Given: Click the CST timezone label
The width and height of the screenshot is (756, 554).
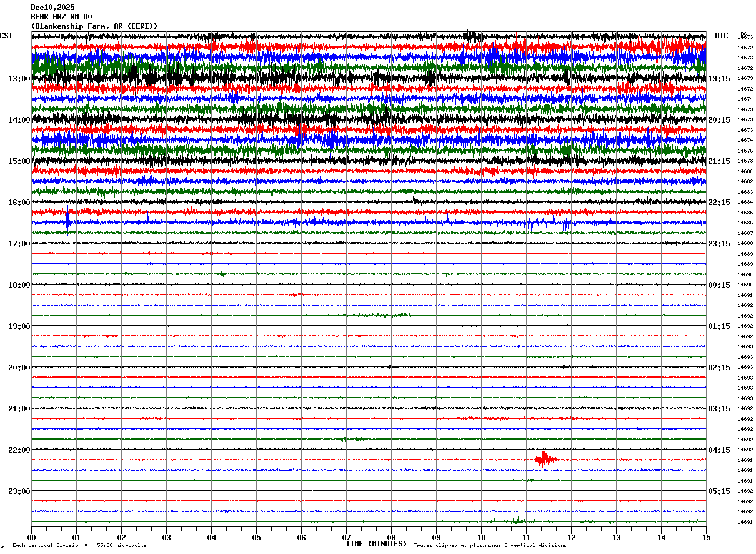Looking at the screenshot, I should pyautogui.click(x=6, y=36).
